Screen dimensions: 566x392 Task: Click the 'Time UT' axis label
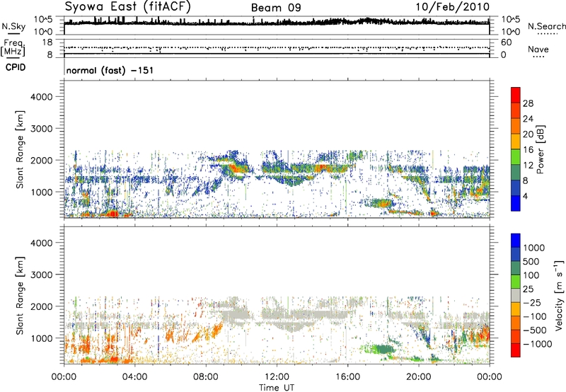coord(277,388)
